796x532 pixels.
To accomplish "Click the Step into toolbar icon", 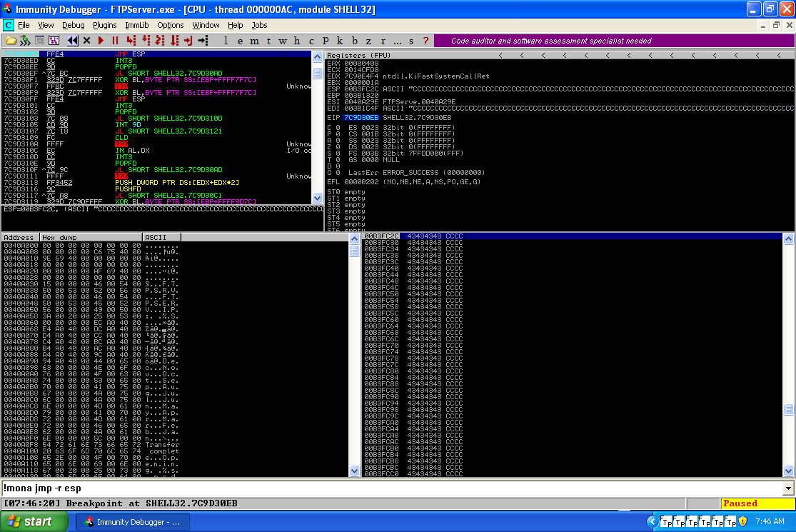I will pos(131,41).
